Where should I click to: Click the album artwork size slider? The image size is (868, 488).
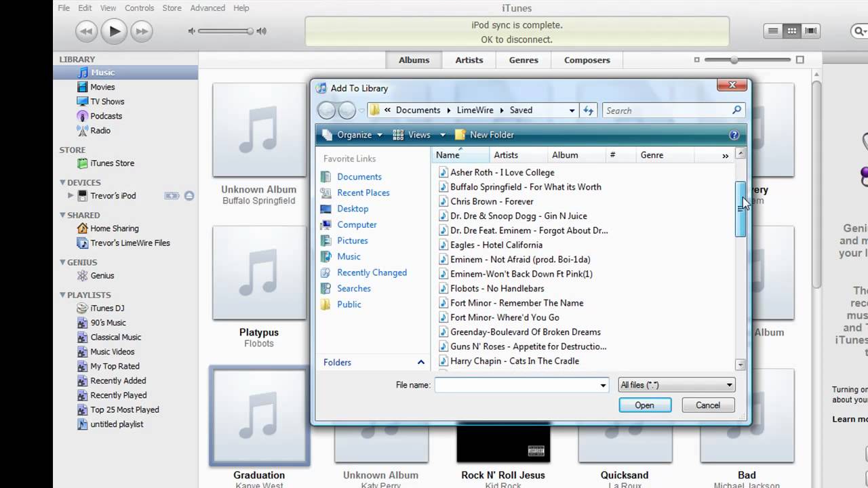point(748,60)
